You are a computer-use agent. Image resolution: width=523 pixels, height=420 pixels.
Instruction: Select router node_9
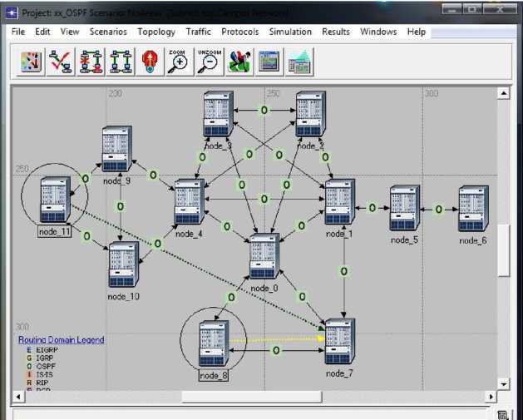[116, 149]
